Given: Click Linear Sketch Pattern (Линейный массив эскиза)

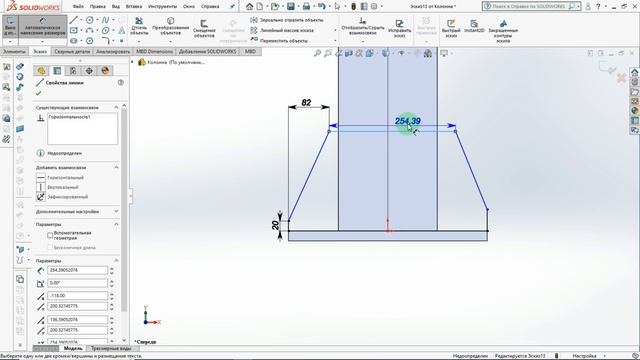Looking at the screenshot, I should coord(282,31).
